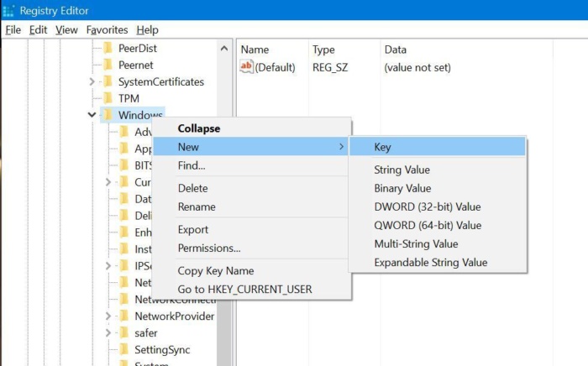Image resolution: width=588 pixels, height=366 pixels.
Task: Expand the safer key arrow
Action: 108,332
